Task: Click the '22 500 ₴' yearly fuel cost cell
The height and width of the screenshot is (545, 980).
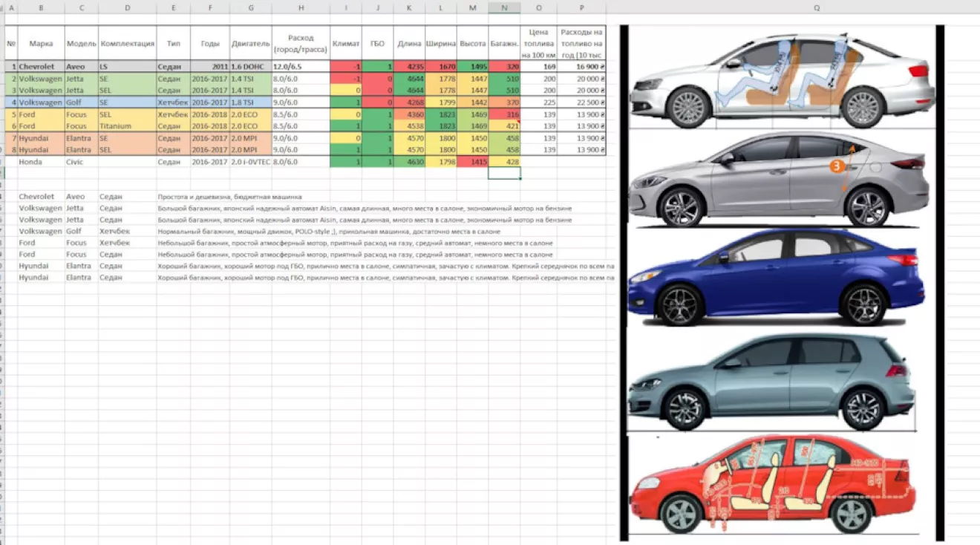Action: point(581,102)
